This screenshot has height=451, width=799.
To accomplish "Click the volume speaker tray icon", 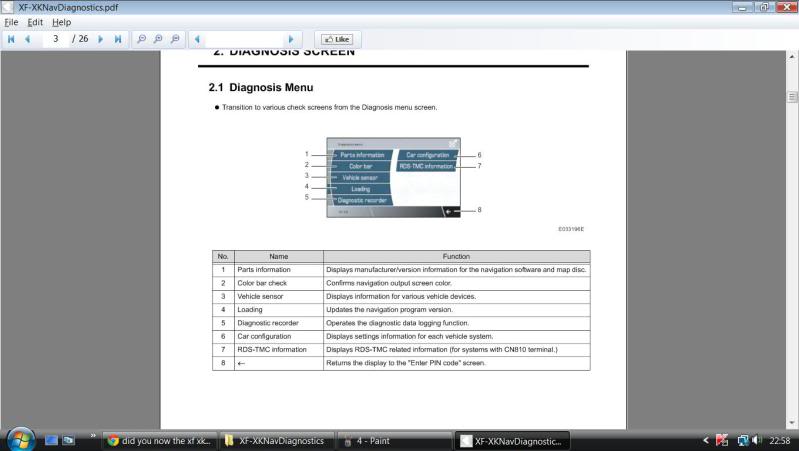I will [757, 440].
